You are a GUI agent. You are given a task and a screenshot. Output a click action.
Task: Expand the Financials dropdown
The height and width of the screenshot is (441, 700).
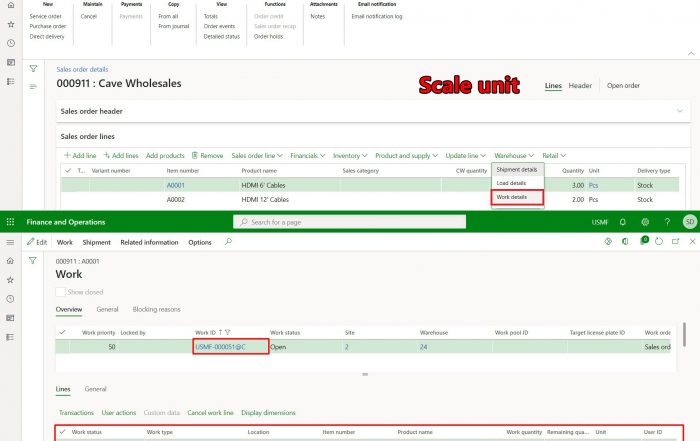coord(308,155)
